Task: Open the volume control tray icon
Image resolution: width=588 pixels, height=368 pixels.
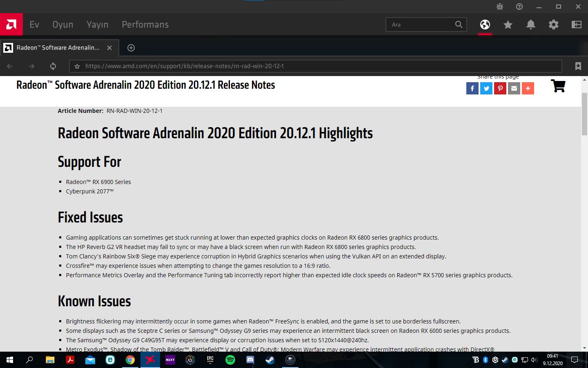Action: (x=534, y=360)
